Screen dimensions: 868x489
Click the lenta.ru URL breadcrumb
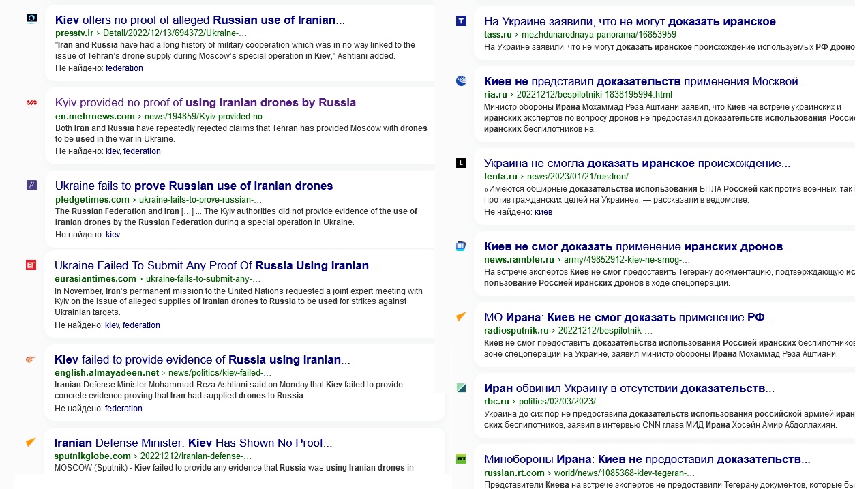click(x=556, y=176)
